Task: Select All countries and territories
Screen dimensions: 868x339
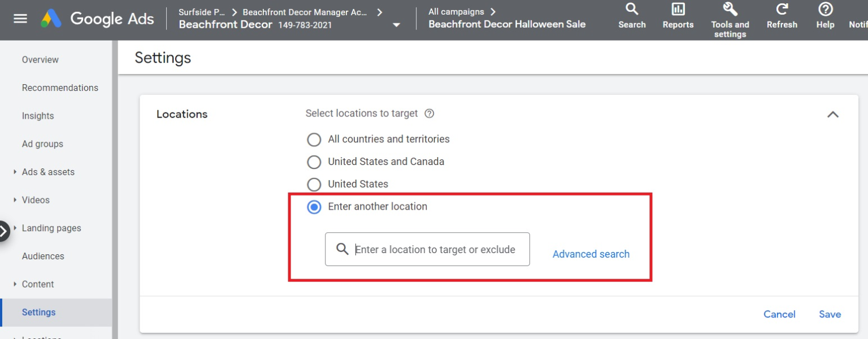Action: [314, 140]
